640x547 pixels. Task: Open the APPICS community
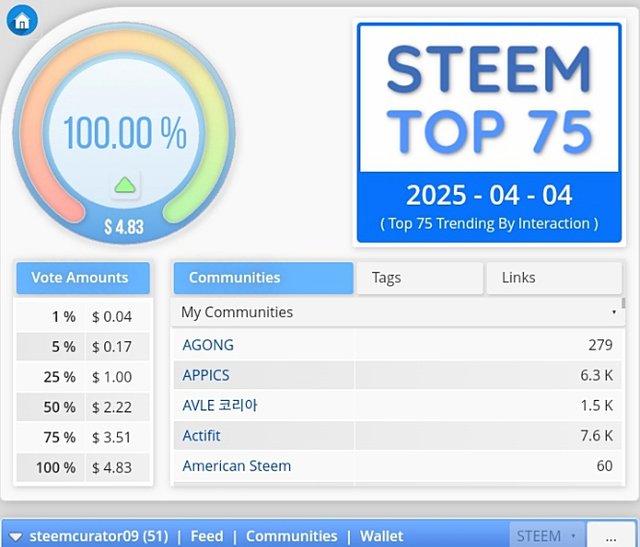[x=206, y=375]
